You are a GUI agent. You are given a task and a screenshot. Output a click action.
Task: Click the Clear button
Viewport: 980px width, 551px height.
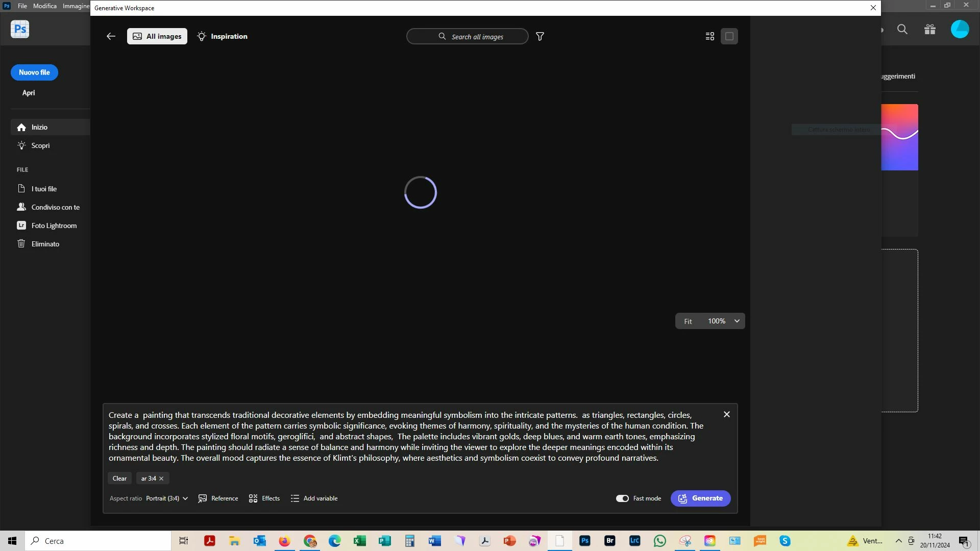click(119, 479)
